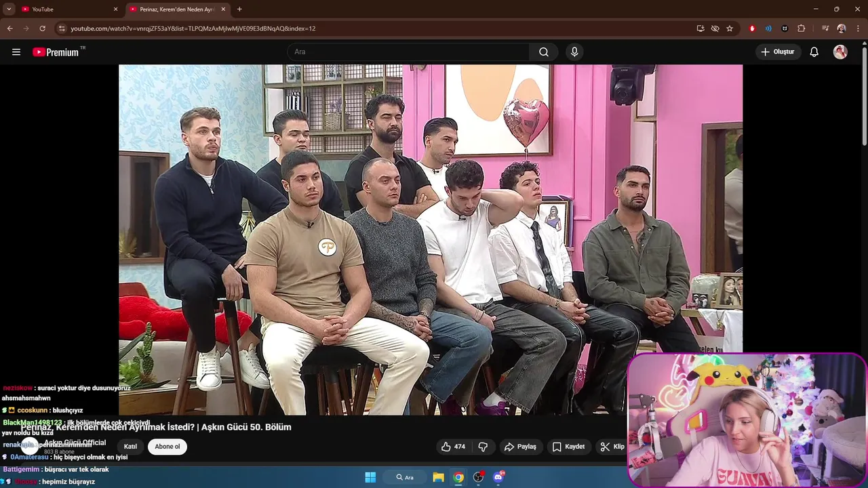The image size is (868, 488).
Task: Open Chrome profile avatar
Action: point(842,28)
